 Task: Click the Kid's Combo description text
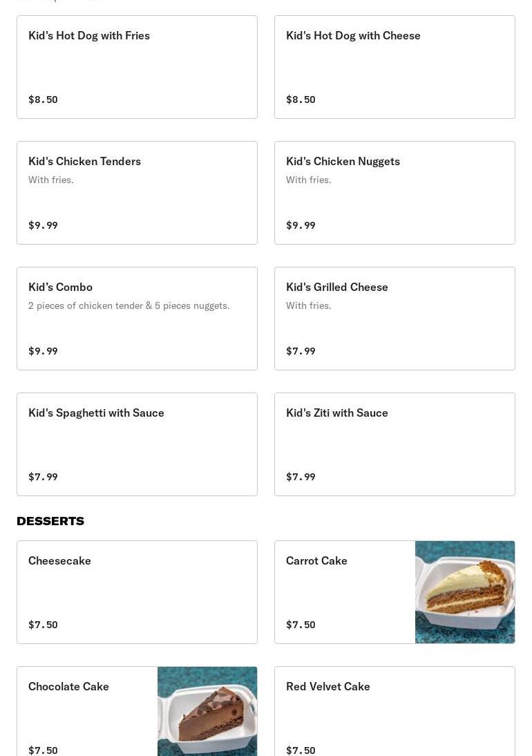click(129, 305)
